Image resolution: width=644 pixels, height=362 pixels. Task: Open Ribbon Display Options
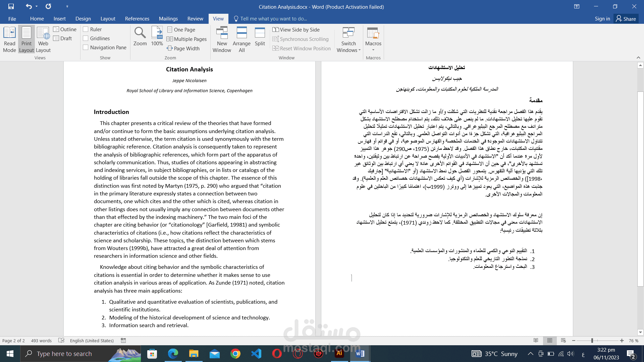click(x=577, y=6)
